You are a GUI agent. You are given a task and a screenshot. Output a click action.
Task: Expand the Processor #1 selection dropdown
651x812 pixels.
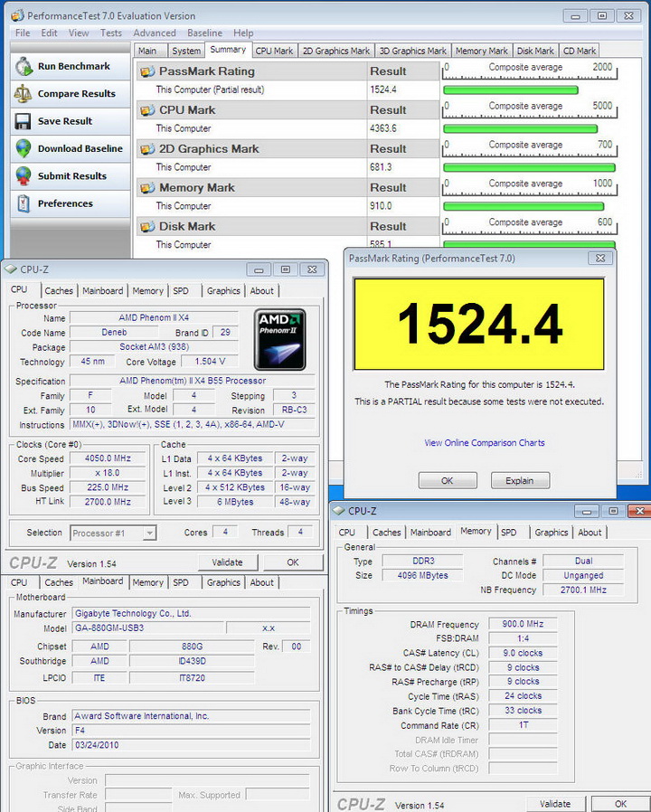pyautogui.click(x=149, y=533)
